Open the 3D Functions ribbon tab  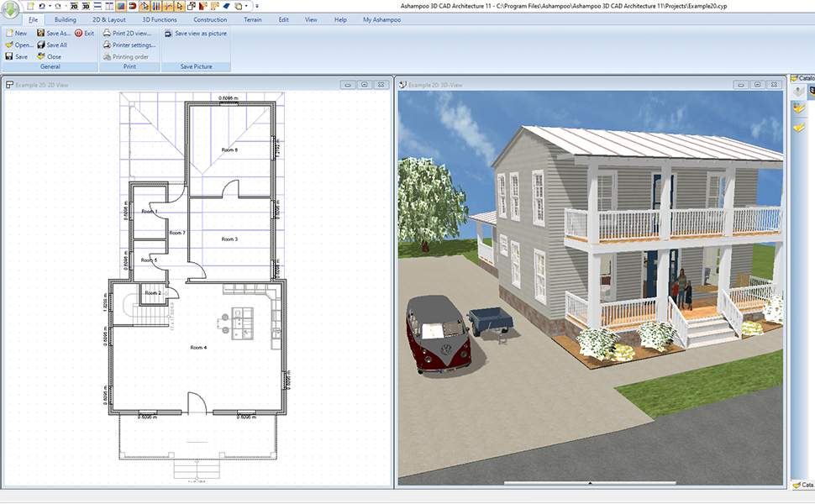160,19
